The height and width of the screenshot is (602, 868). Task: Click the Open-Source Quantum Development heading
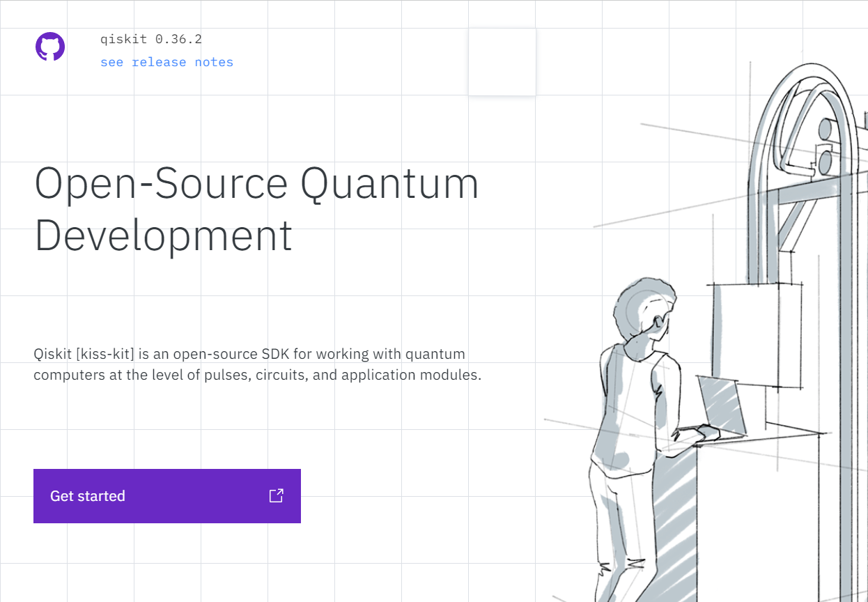[257, 209]
